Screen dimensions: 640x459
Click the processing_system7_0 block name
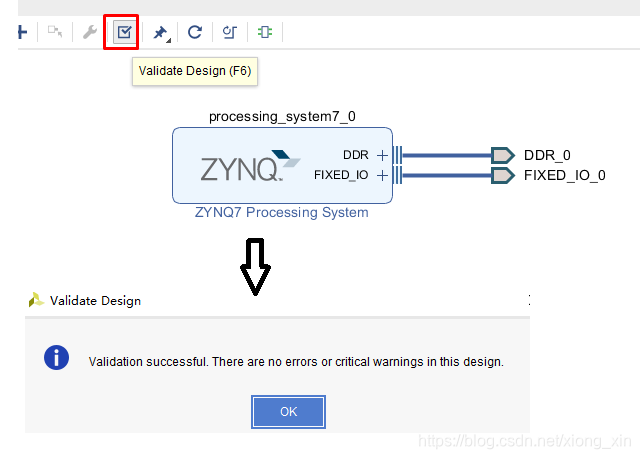[282, 117]
